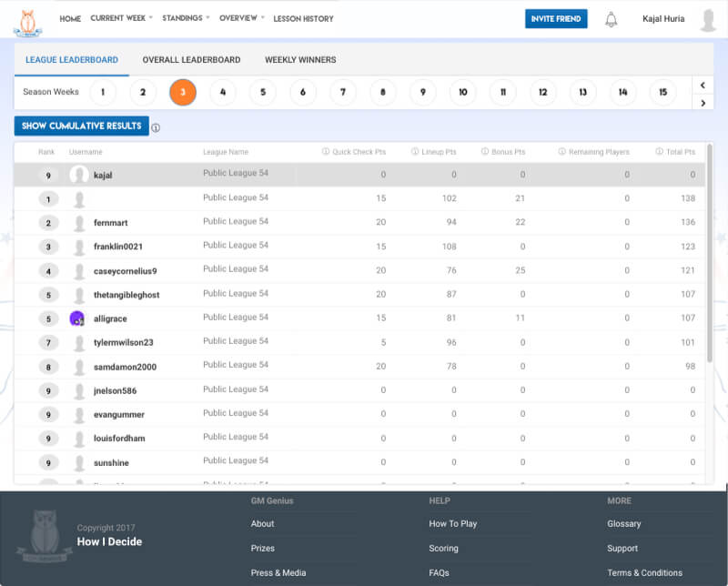Click Lineup Pts info icon

(x=415, y=151)
